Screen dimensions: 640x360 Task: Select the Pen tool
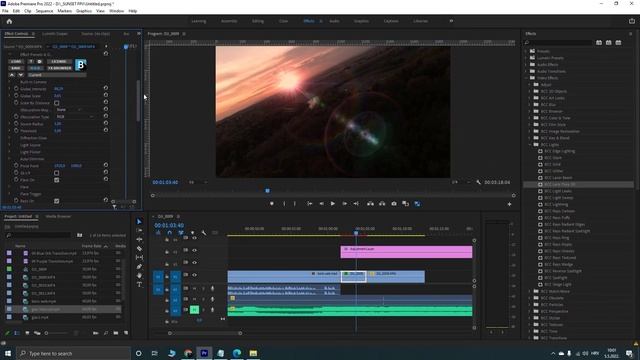coord(139,267)
